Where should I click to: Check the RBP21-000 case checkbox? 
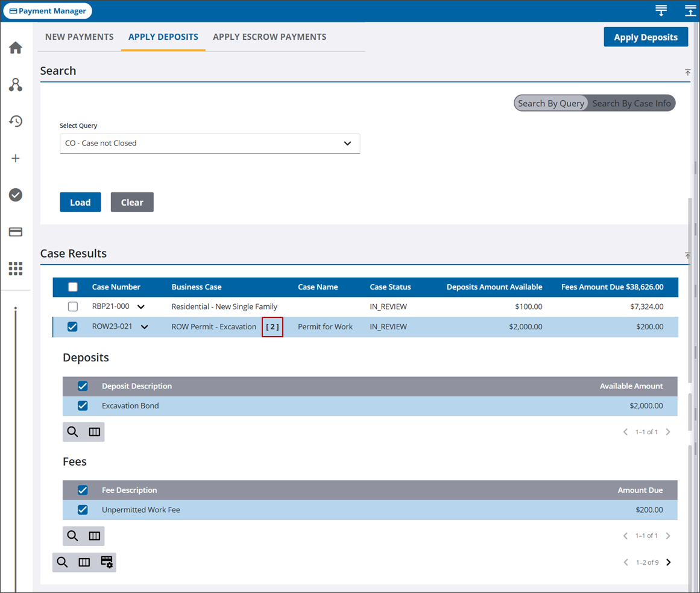[72, 306]
